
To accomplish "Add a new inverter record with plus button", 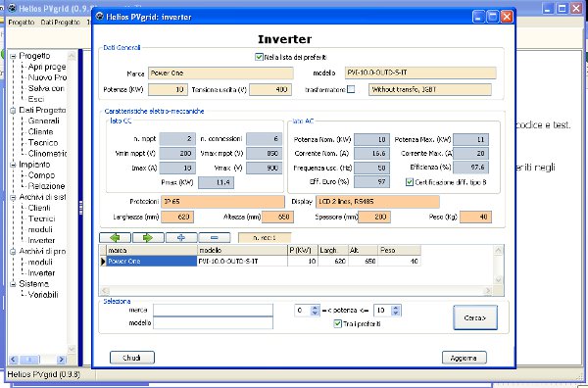I will point(181,238).
